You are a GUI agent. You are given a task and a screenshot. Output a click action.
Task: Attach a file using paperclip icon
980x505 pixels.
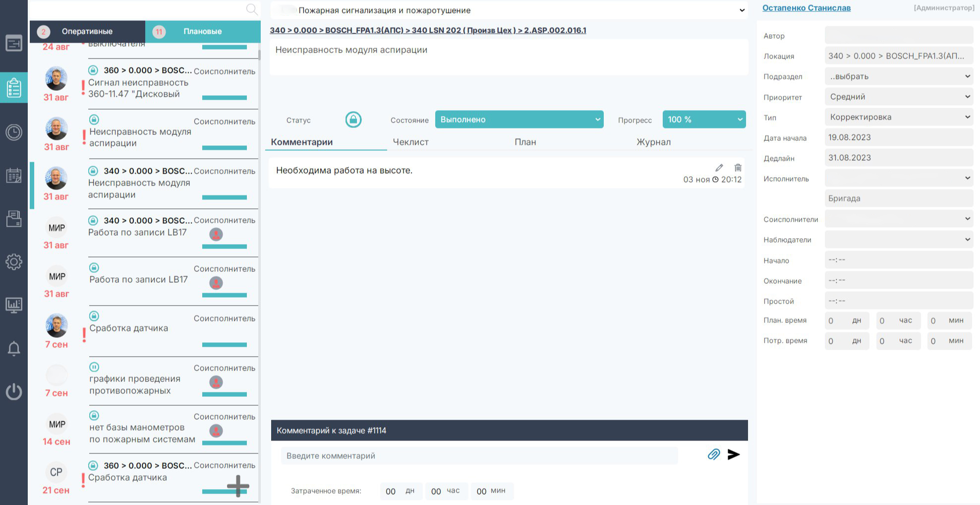tap(713, 454)
